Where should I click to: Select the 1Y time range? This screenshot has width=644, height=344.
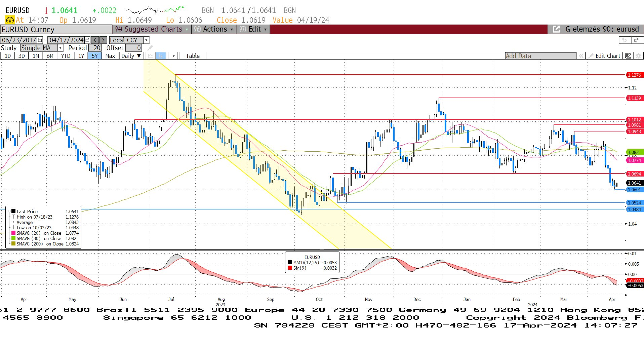[x=81, y=56]
